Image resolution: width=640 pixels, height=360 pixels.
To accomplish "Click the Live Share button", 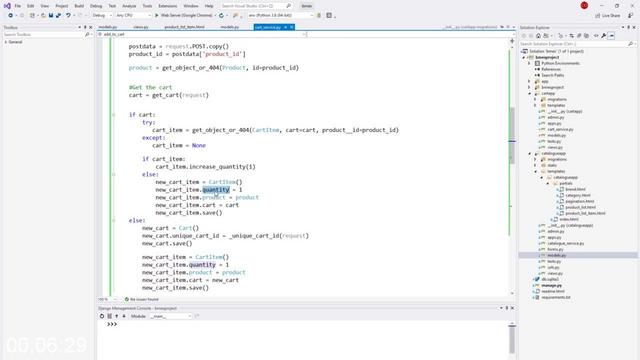I will pos(608,16).
